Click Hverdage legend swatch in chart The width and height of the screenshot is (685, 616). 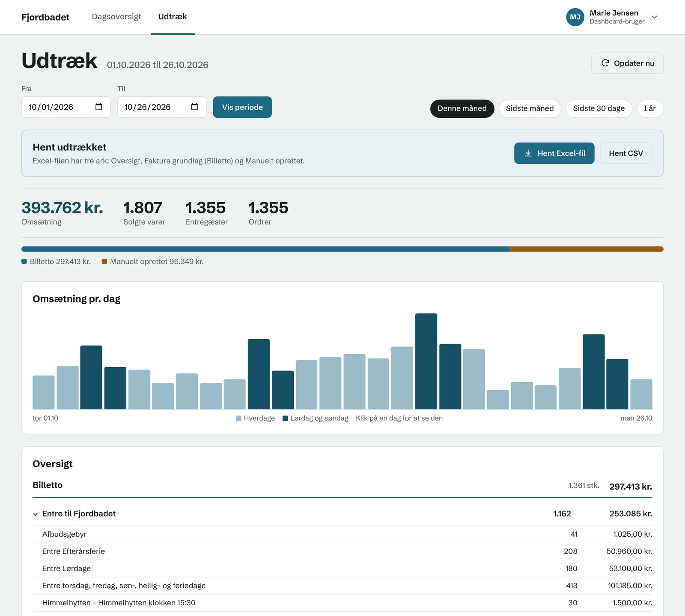238,418
